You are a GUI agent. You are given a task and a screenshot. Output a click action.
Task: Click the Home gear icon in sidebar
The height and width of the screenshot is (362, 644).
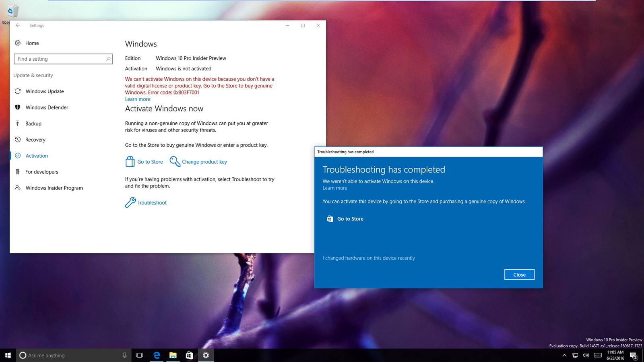pos(18,43)
